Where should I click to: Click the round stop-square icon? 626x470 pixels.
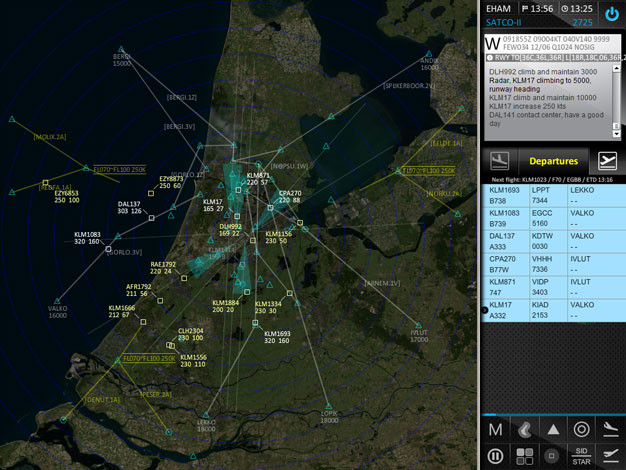553,456
